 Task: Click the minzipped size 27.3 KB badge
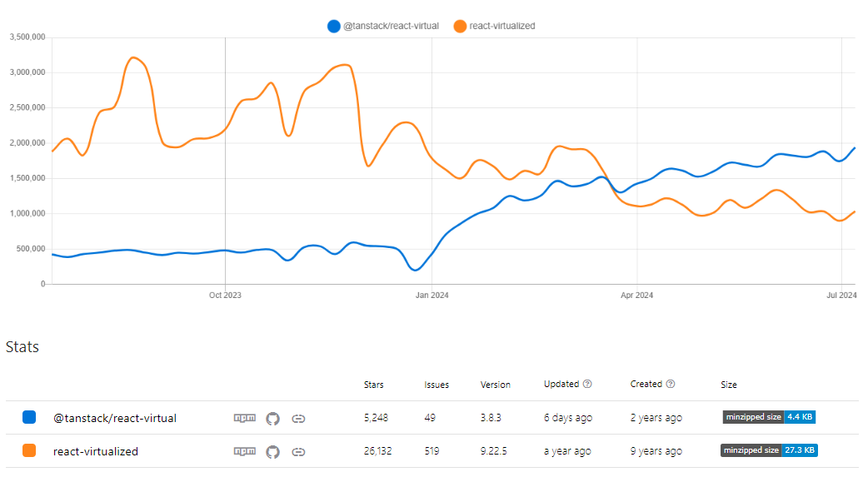(769, 450)
